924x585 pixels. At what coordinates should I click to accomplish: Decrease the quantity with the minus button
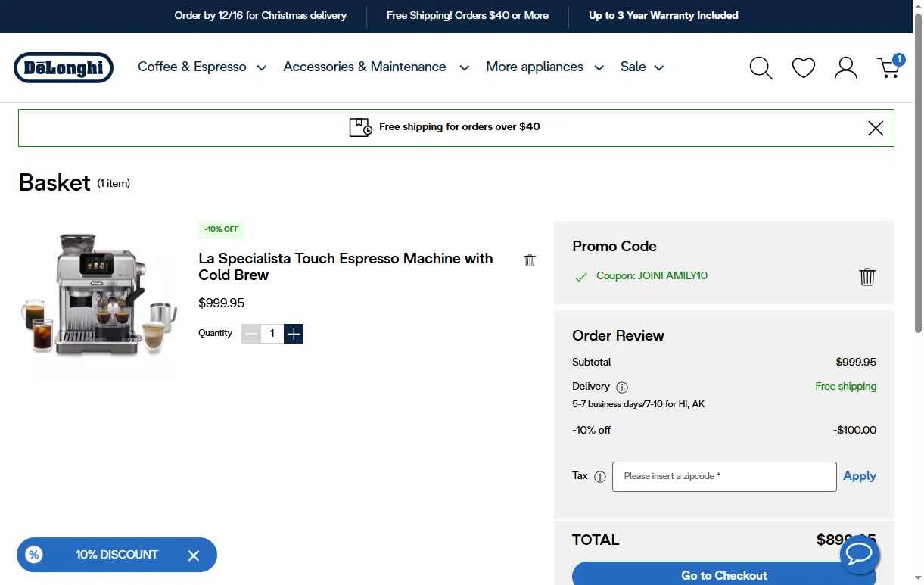coord(251,334)
